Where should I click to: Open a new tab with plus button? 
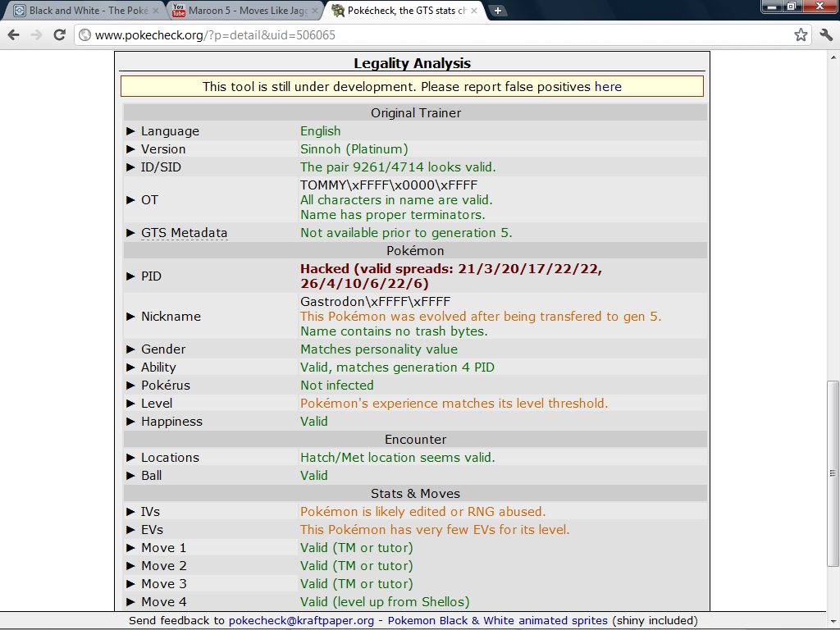(498, 11)
